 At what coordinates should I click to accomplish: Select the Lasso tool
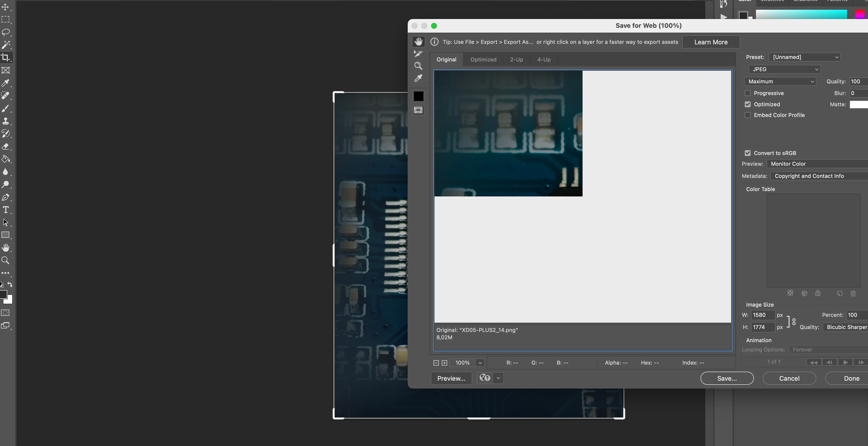[x=6, y=32]
